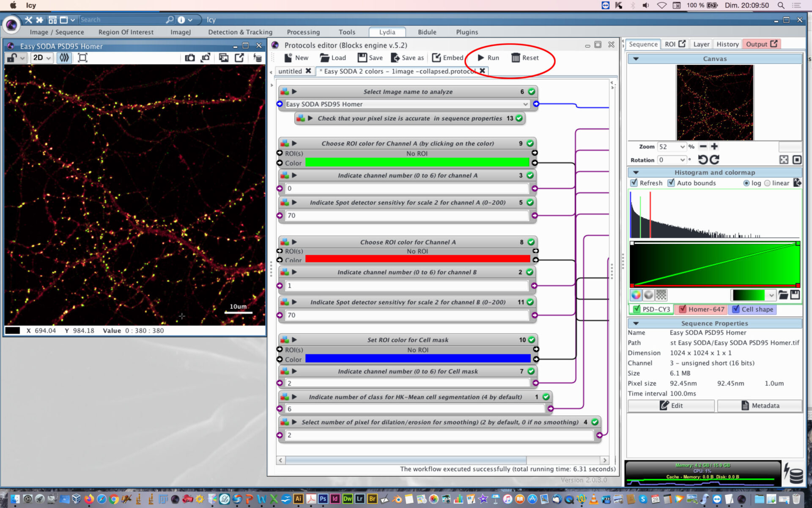Image resolution: width=812 pixels, height=508 pixels.
Task: Open Plugins ribbon tab
Action: point(467,32)
